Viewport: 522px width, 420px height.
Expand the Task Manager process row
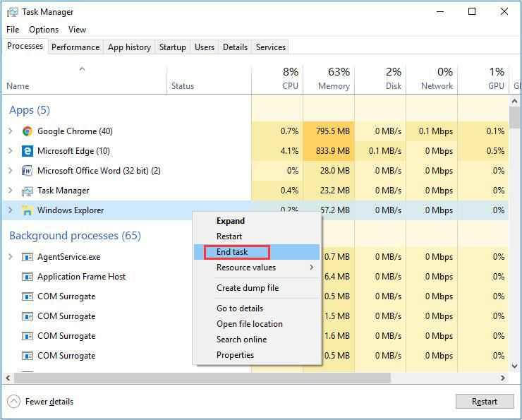click(x=11, y=191)
